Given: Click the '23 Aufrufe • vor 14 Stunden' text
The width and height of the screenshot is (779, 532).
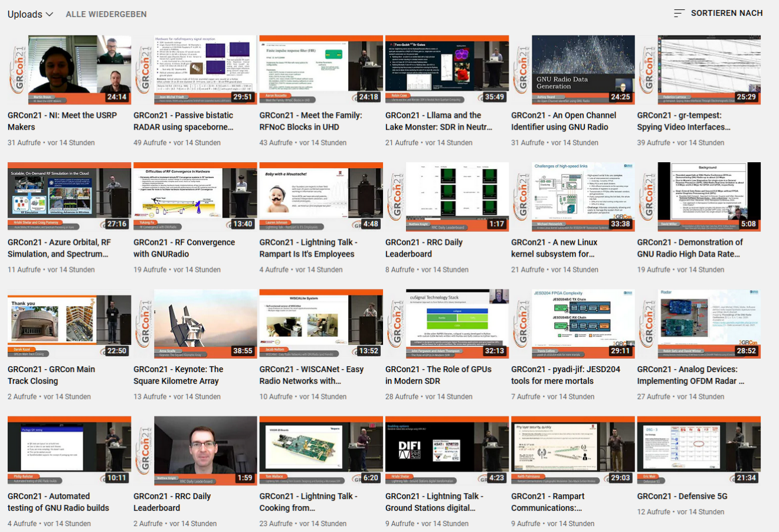Looking at the screenshot, I should tap(303, 524).
